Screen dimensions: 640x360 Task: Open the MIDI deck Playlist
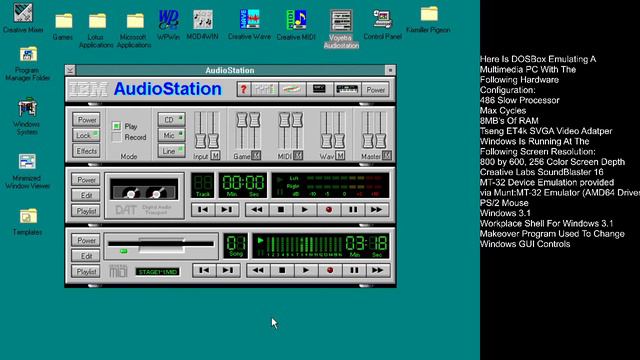(x=86, y=271)
